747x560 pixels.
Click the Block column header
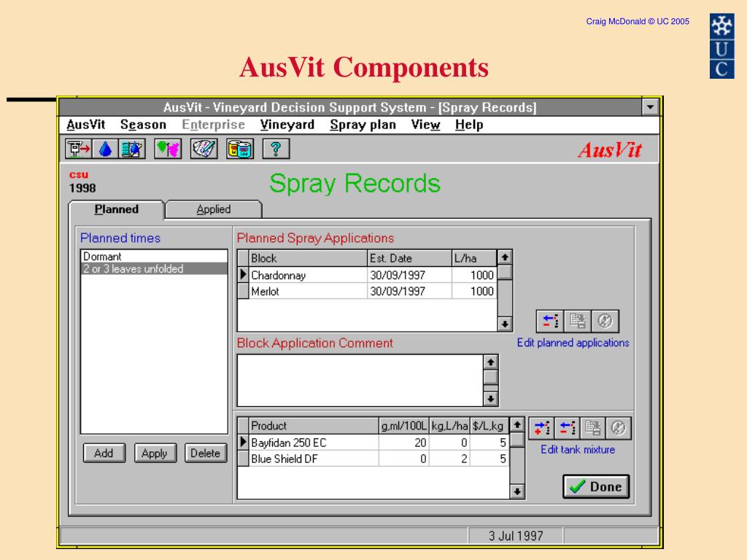(x=308, y=258)
